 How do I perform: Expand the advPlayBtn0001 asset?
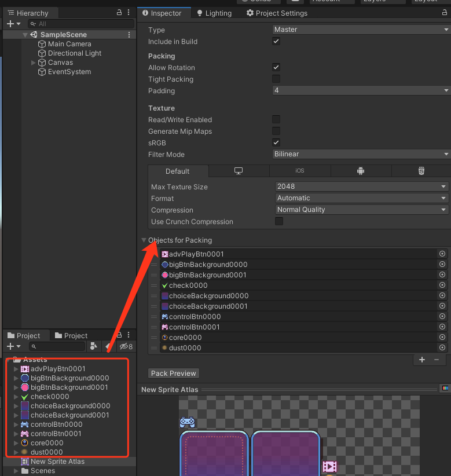16,369
